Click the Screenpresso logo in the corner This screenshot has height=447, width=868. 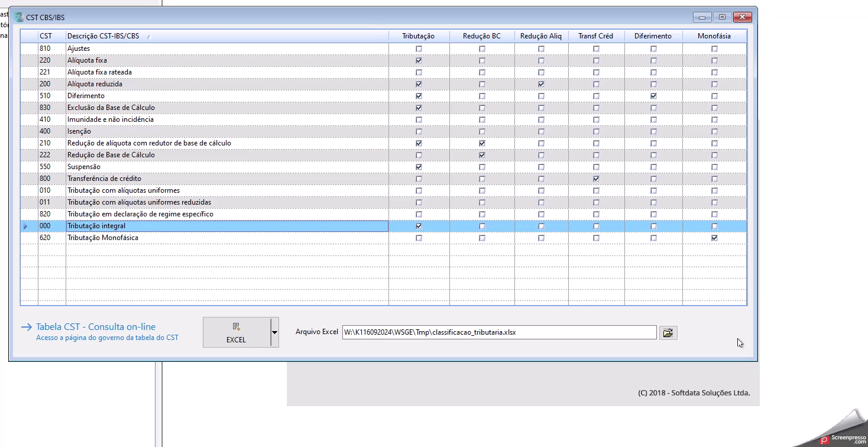(843, 439)
